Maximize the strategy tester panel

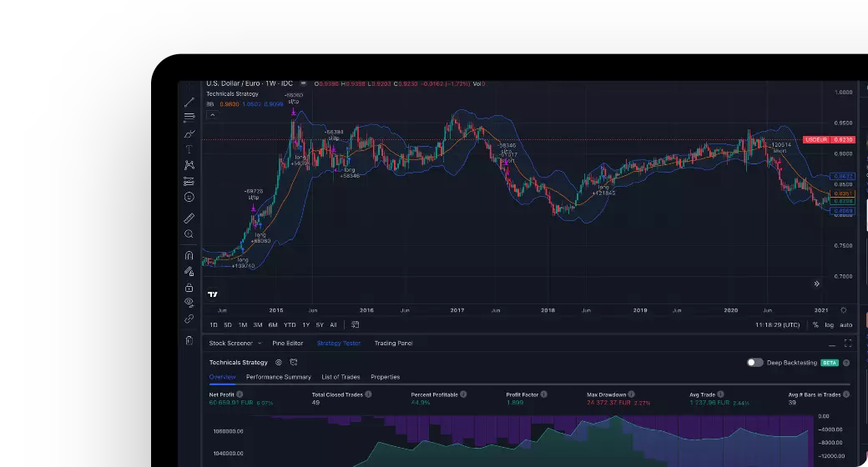(x=848, y=344)
